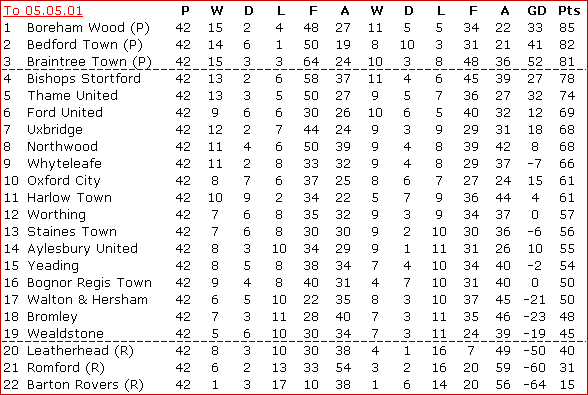
Task: Click the Oxford City team name
Action: pyautogui.click(x=64, y=181)
